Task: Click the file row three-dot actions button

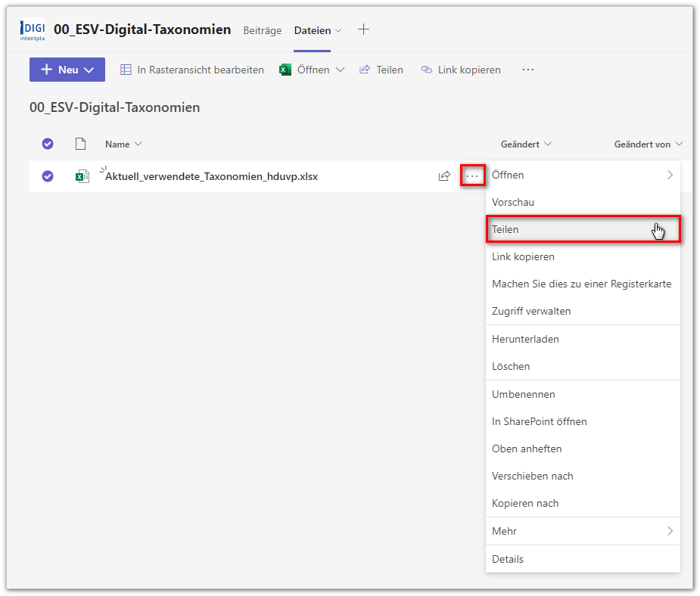Action: 472,176
